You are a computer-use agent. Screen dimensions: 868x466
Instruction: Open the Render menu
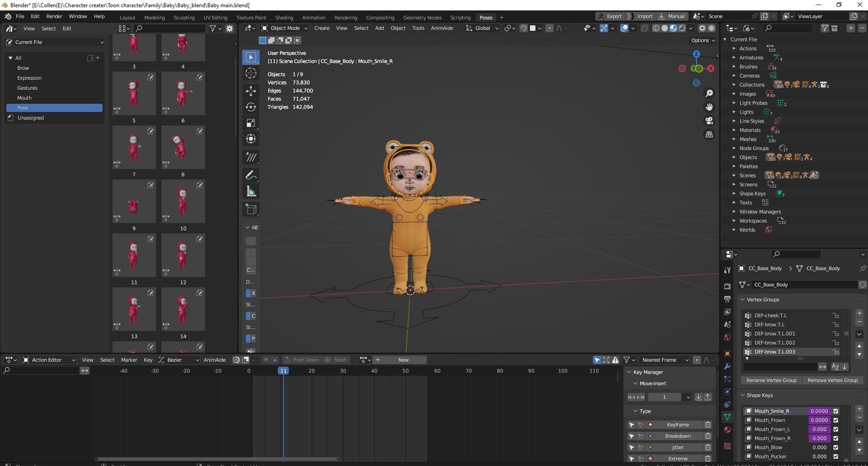[54, 16]
